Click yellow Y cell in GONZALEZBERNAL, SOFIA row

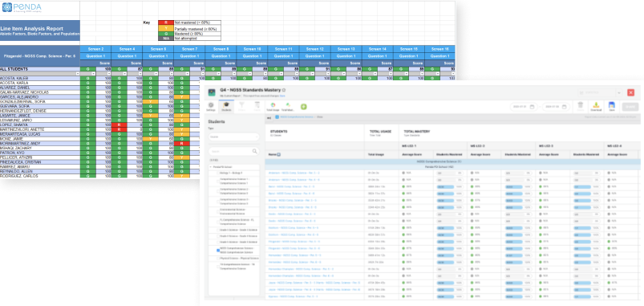[x=150, y=101]
